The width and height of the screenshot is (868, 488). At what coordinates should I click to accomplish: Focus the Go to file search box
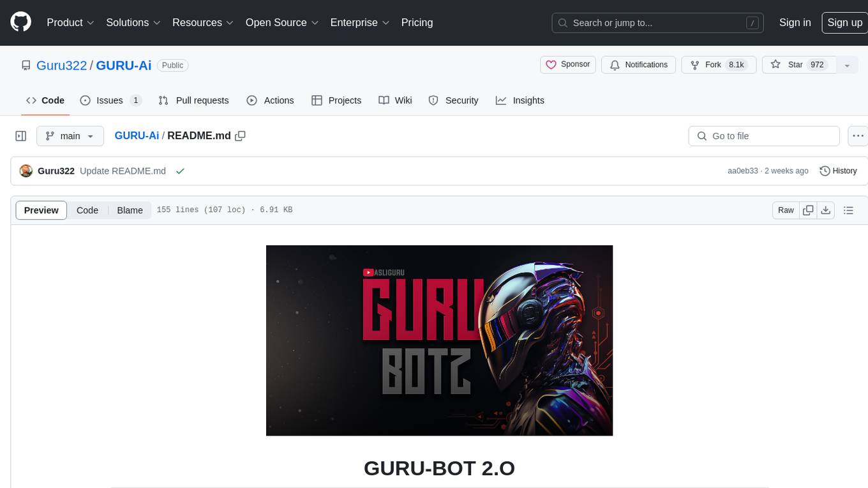[x=764, y=136]
